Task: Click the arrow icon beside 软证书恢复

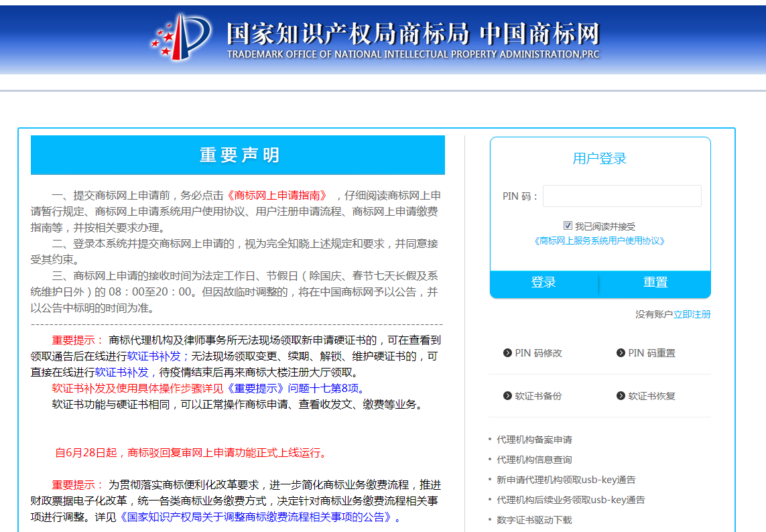Action: 621,396
